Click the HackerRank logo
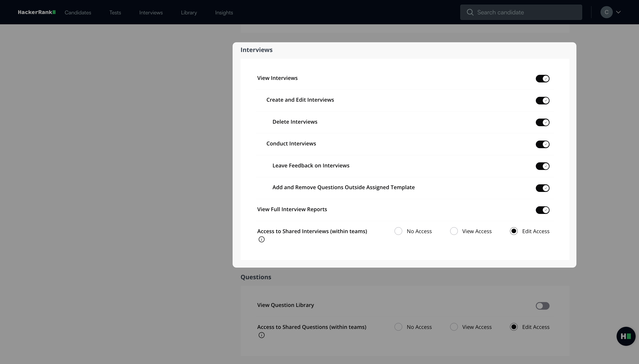This screenshot has height=364, width=639. 37,12
